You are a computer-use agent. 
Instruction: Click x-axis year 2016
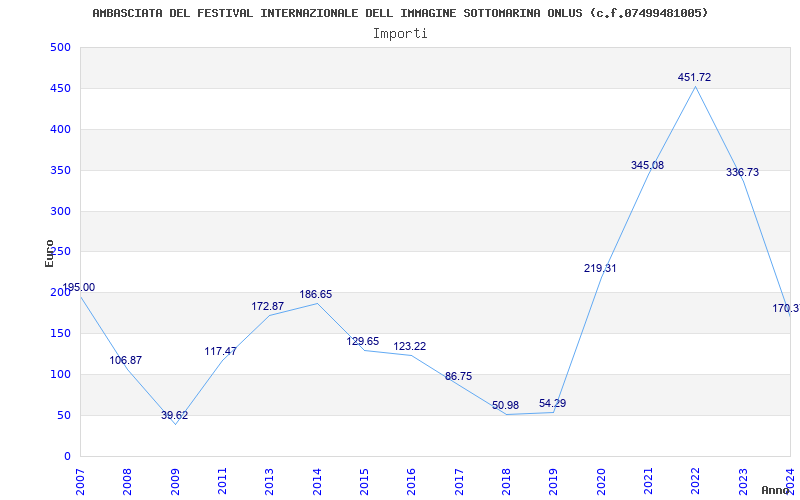pyautogui.click(x=412, y=482)
